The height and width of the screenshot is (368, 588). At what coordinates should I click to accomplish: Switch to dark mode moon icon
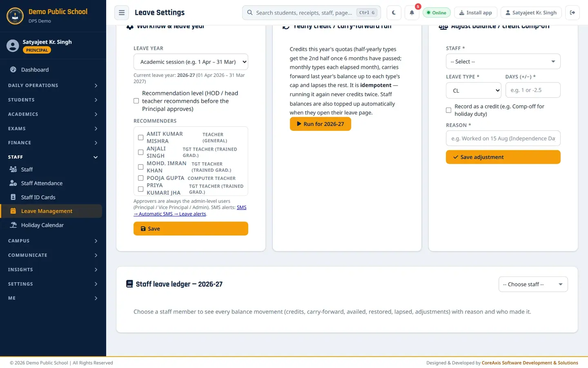tap(394, 13)
